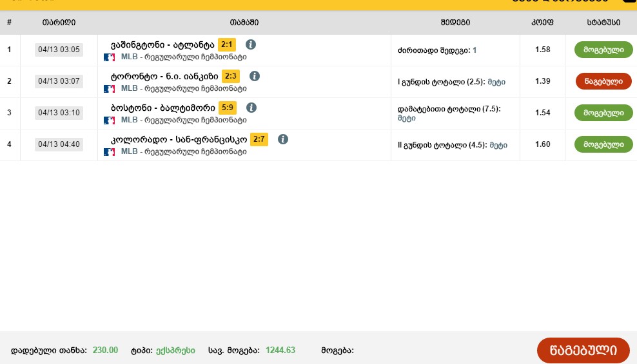The image size is (637, 364).
Task: Click result დამატებითი ტოტალი (7.5)
Action: click(449, 113)
